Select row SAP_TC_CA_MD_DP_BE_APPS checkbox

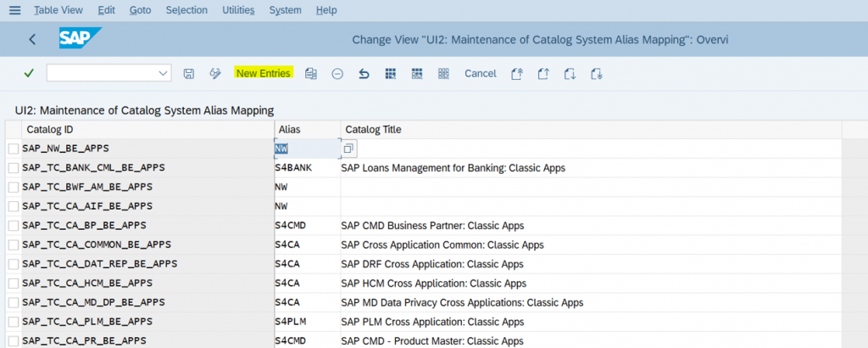click(x=14, y=302)
